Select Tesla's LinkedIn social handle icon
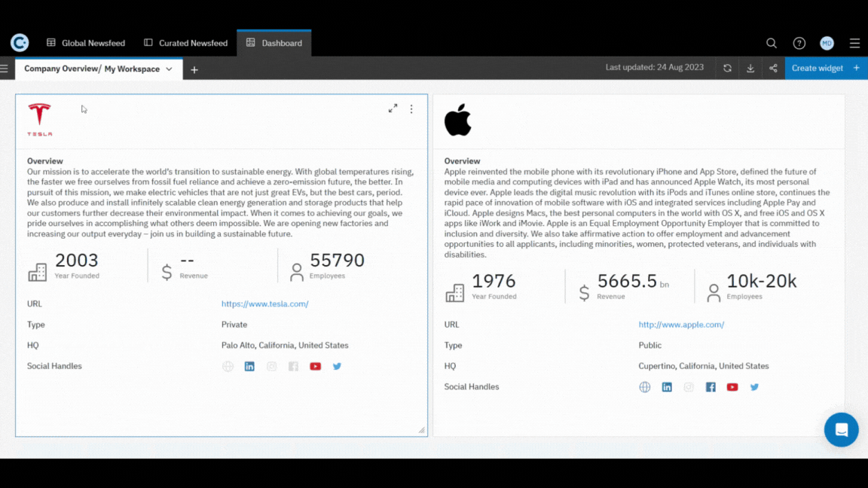The width and height of the screenshot is (868, 488). click(x=249, y=366)
